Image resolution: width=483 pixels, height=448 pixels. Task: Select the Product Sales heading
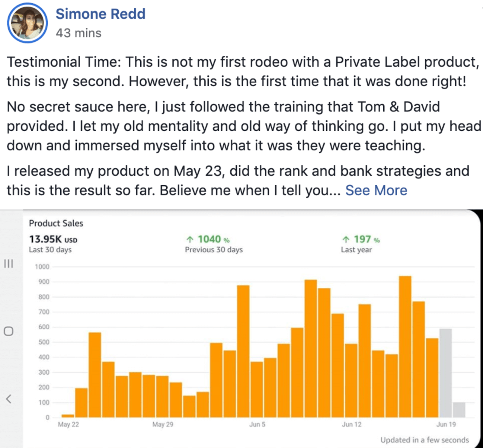pyautogui.click(x=56, y=223)
